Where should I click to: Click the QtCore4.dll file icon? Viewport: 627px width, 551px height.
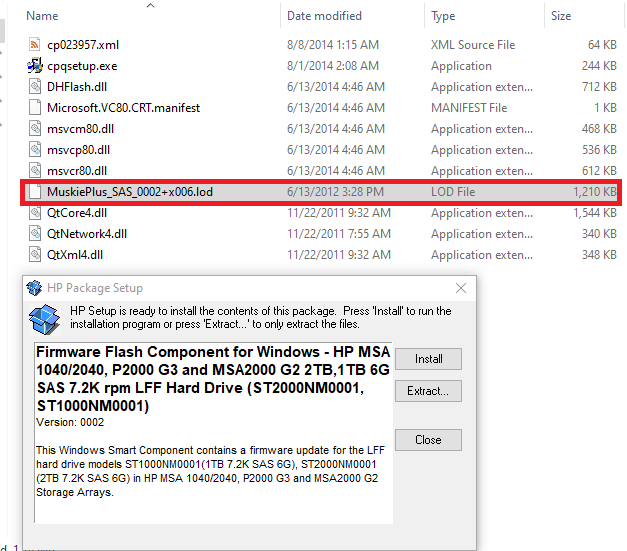click(x=35, y=213)
